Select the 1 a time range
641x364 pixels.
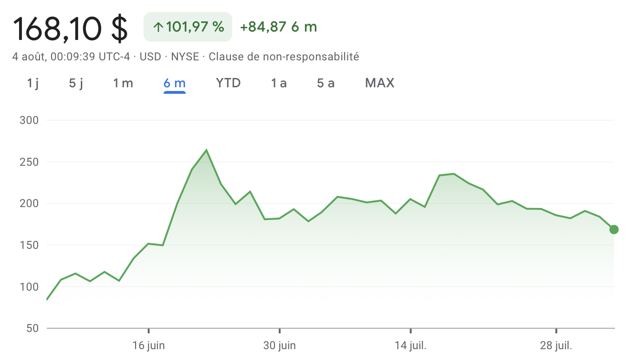coord(279,83)
